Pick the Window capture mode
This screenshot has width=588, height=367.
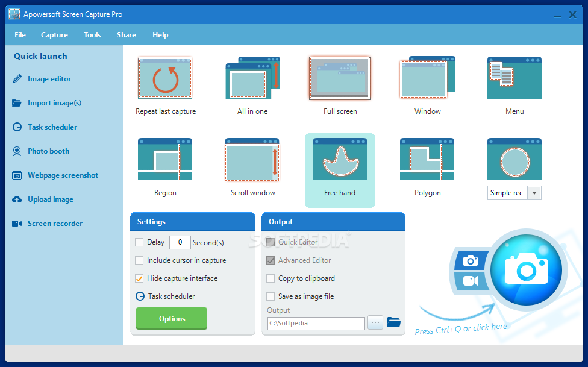coord(428,78)
